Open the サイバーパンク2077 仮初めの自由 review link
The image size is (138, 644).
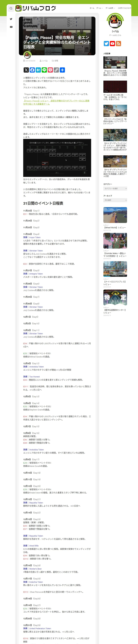pos(115,121)
